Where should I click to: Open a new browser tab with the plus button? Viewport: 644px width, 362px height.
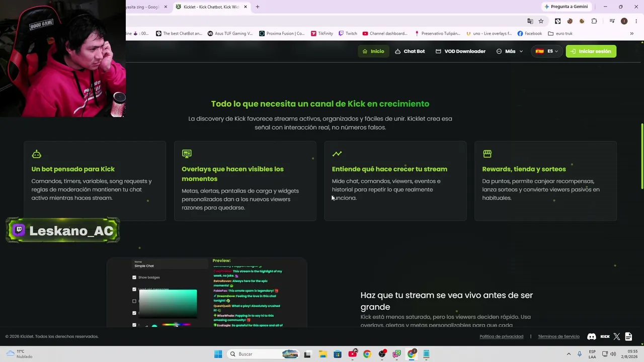pyautogui.click(x=257, y=7)
